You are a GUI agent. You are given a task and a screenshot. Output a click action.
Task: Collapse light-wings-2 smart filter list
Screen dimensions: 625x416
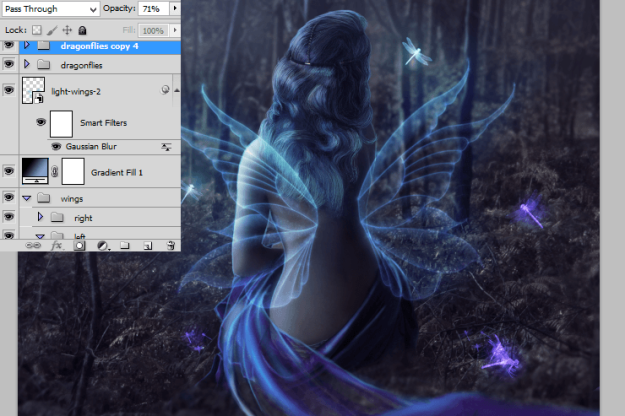pyautogui.click(x=177, y=90)
